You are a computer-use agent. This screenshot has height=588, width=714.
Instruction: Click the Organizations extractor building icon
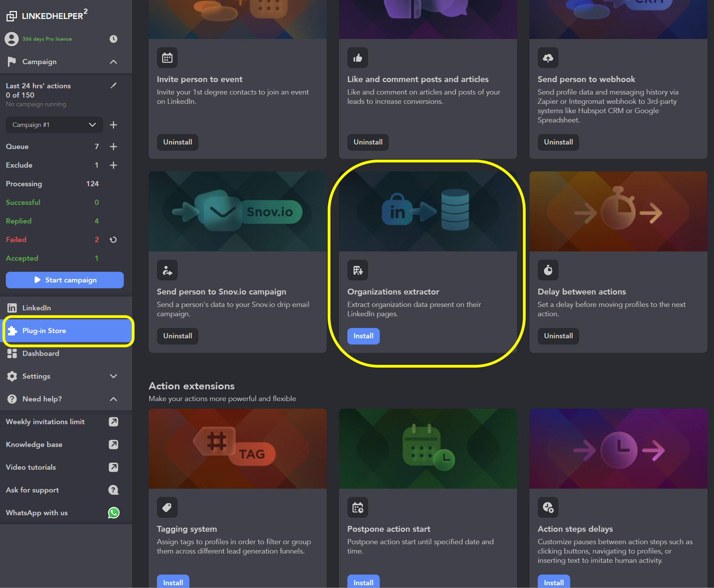pos(358,270)
